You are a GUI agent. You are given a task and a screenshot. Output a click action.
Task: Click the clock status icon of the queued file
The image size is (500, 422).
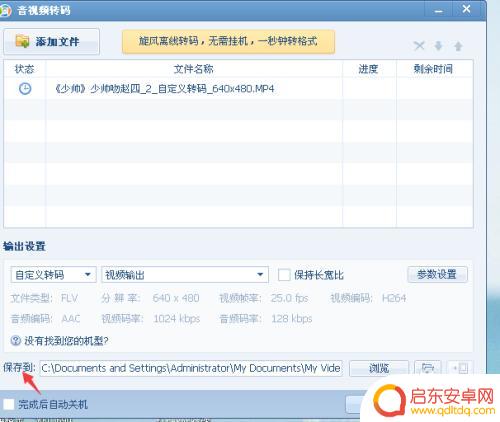[25, 89]
